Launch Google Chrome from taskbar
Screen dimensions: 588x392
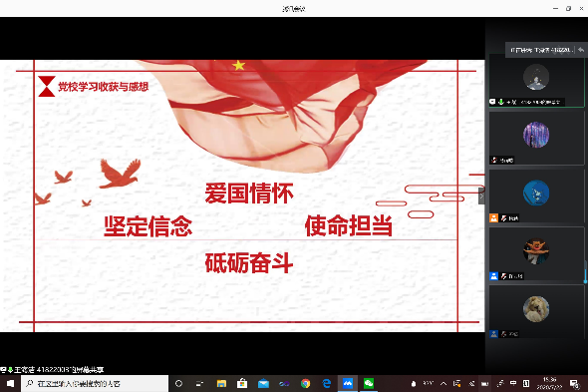(306, 383)
